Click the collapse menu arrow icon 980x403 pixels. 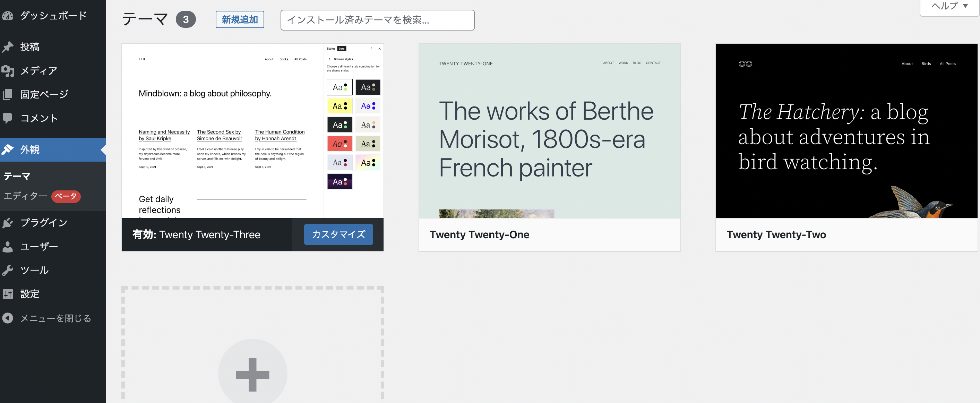click(8, 318)
